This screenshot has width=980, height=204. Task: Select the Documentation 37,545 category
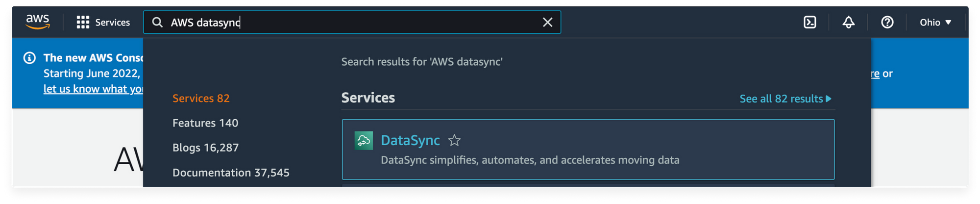[231, 172]
